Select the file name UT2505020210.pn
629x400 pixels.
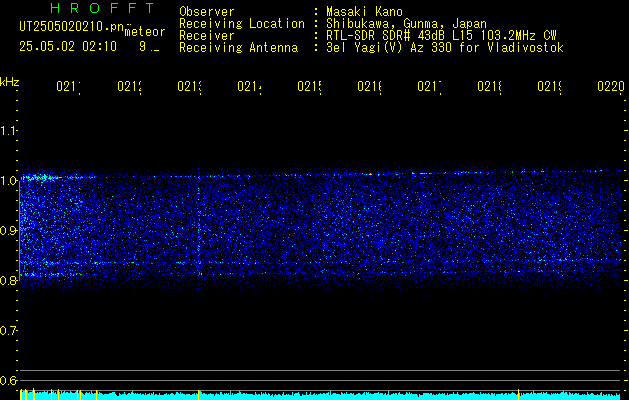pyautogui.click(x=72, y=27)
